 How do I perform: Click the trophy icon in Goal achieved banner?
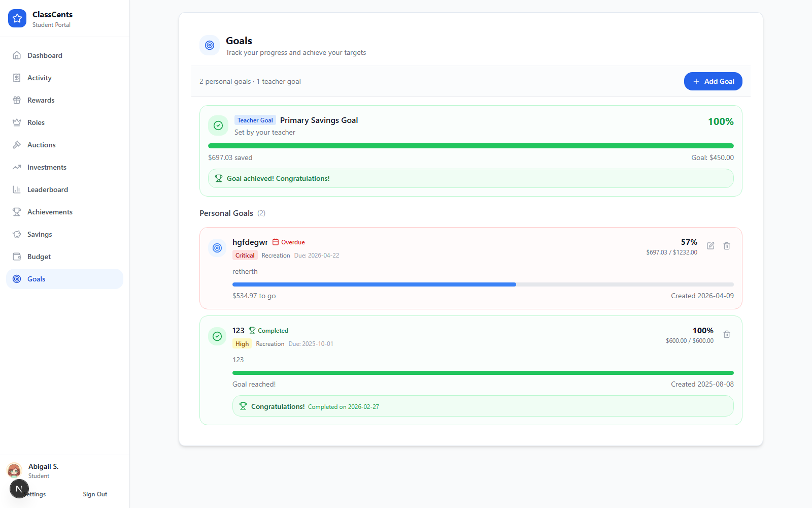pyautogui.click(x=219, y=178)
